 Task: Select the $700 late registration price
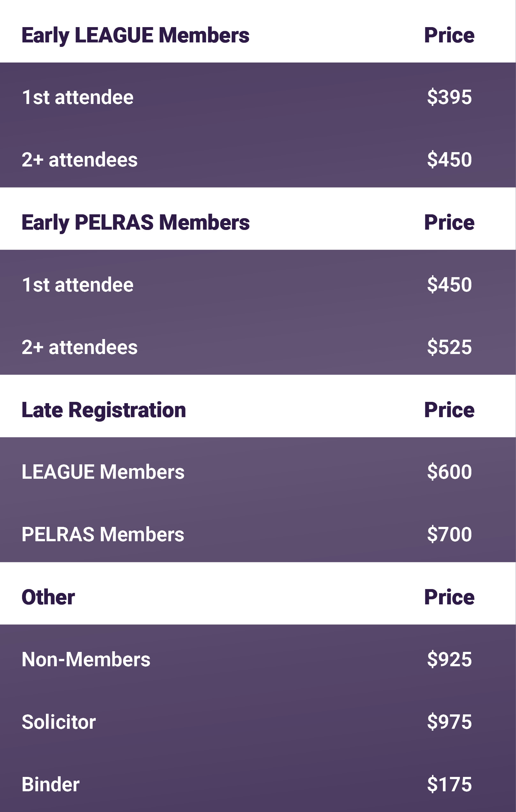449,534
